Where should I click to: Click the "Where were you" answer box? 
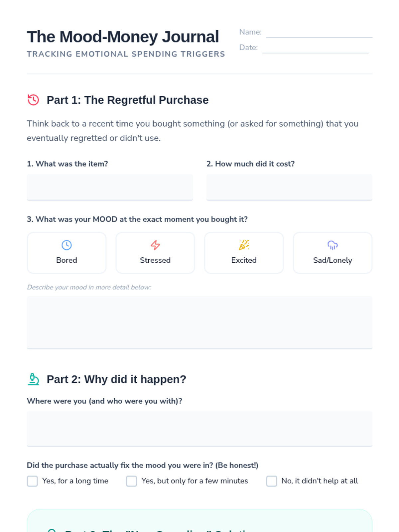[x=199, y=429]
